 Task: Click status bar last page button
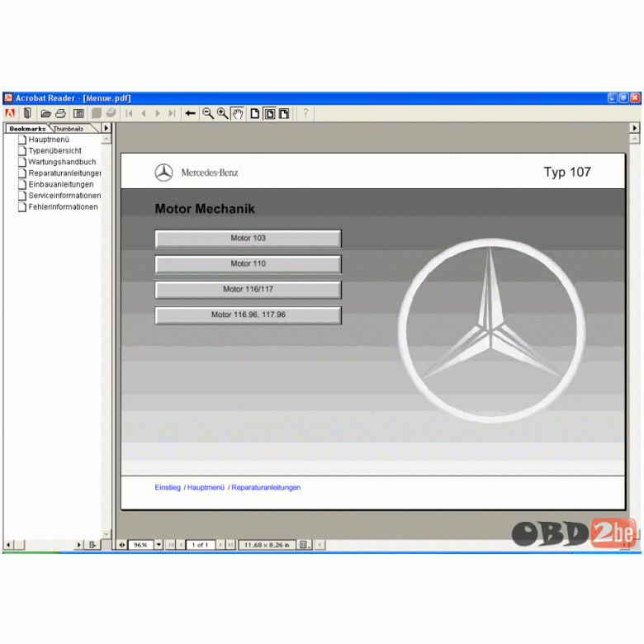click(230, 545)
